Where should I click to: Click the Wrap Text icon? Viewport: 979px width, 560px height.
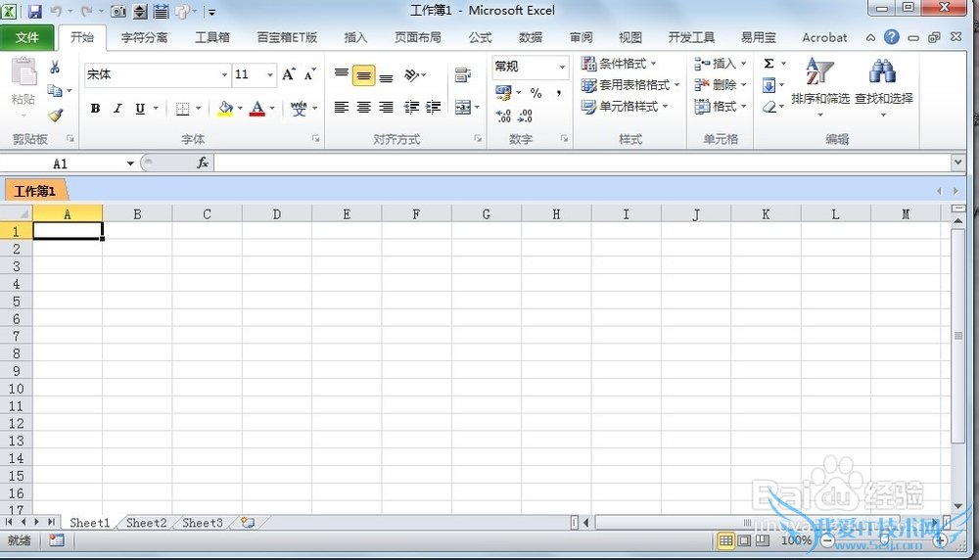pos(463,75)
